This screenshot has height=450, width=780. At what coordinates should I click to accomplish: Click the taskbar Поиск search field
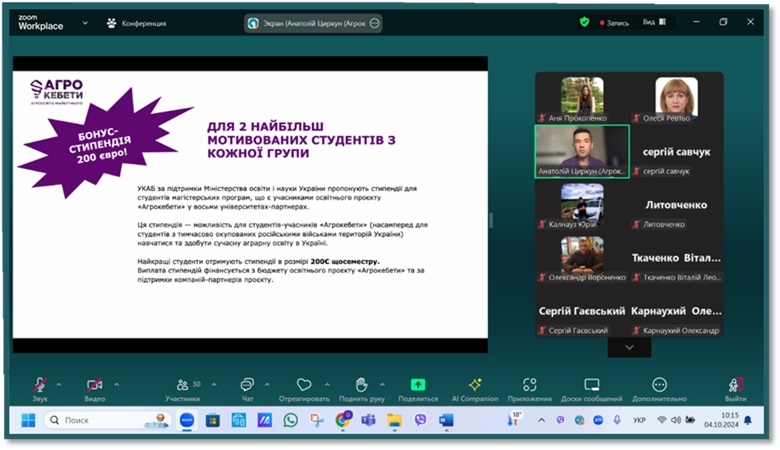108,421
